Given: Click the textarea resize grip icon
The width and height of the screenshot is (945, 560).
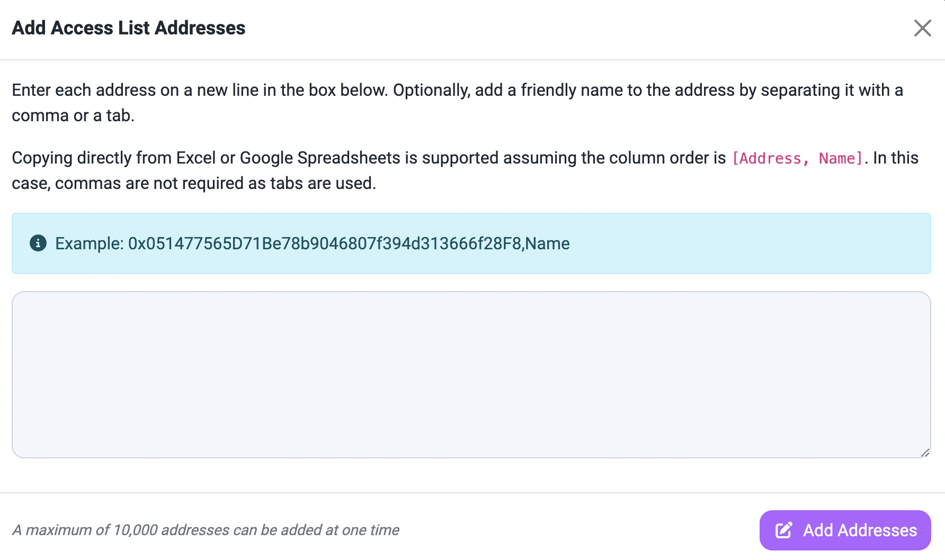Looking at the screenshot, I should pos(925,453).
